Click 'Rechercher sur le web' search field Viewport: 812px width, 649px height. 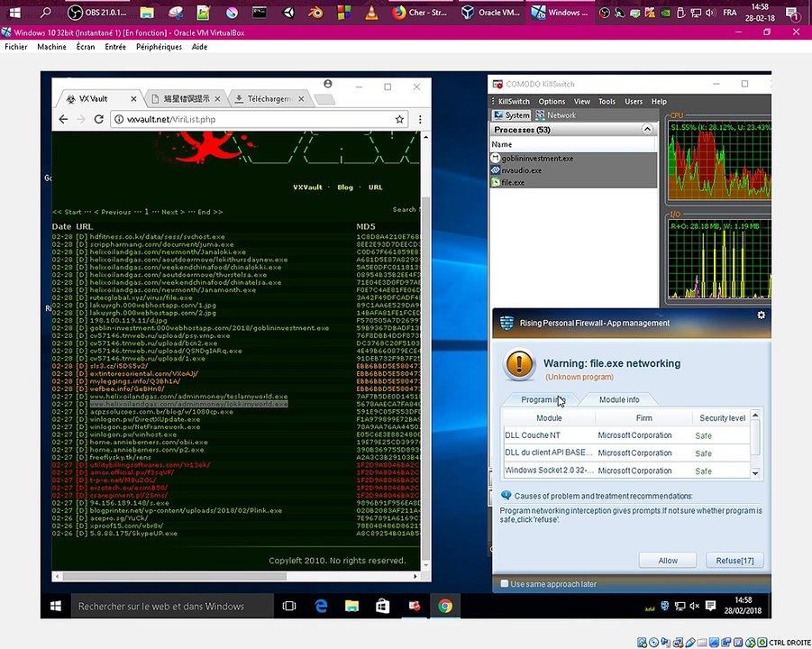pos(172,606)
